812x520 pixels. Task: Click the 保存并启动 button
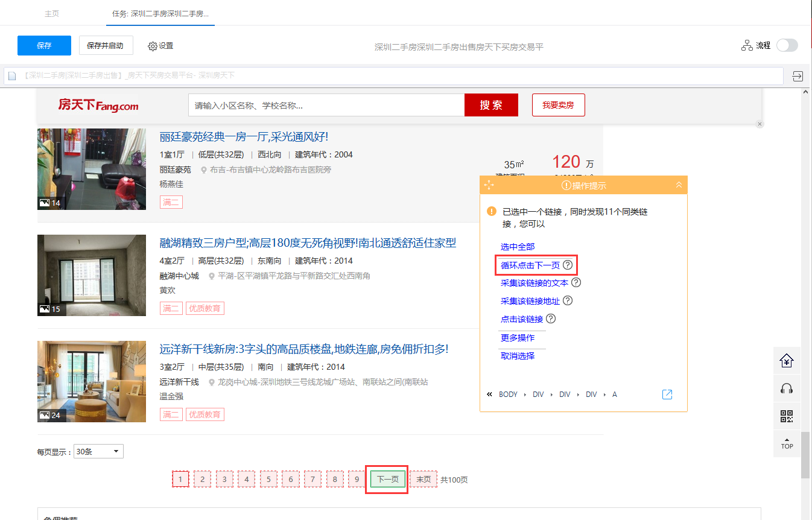[x=106, y=46]
